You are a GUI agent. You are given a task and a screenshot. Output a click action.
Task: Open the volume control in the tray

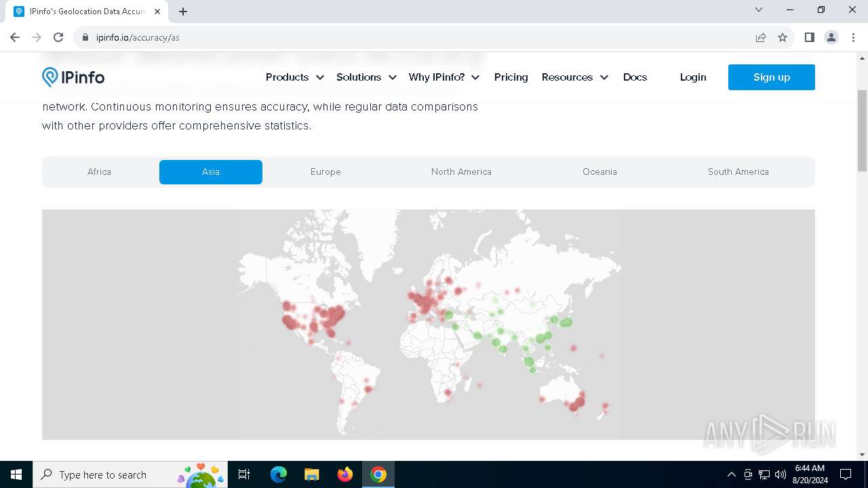click(x=781, y=474)
